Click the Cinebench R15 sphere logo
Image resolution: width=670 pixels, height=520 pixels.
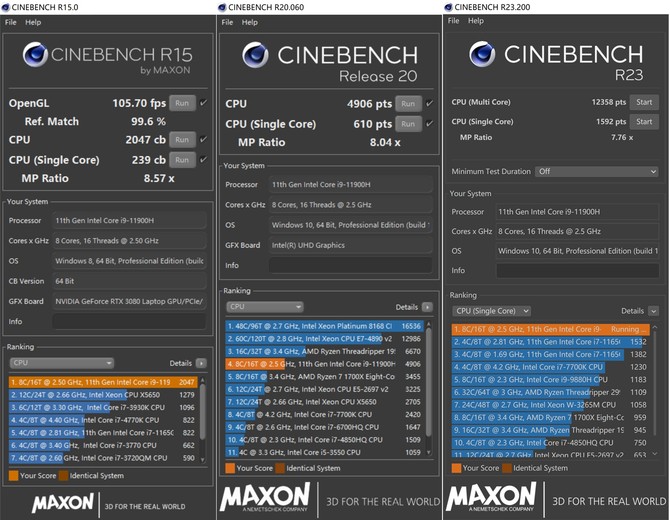pos(35,55)
